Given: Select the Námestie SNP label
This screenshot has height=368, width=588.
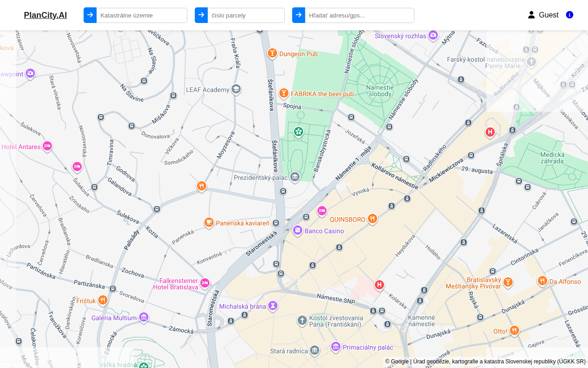Looking at the screenshot, I should click(336, 299).
